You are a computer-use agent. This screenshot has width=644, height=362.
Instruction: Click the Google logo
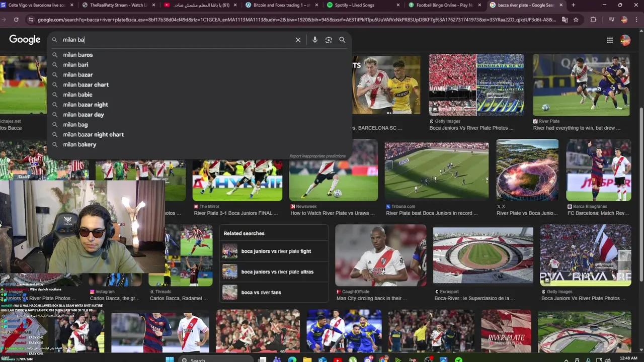(x=25, y=40)
